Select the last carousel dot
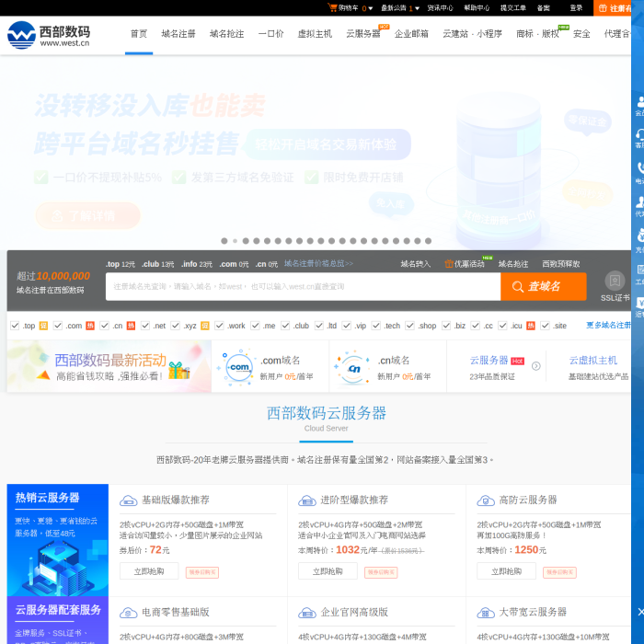644x644 pixels. pyautogui.click(x=428, y=241)
